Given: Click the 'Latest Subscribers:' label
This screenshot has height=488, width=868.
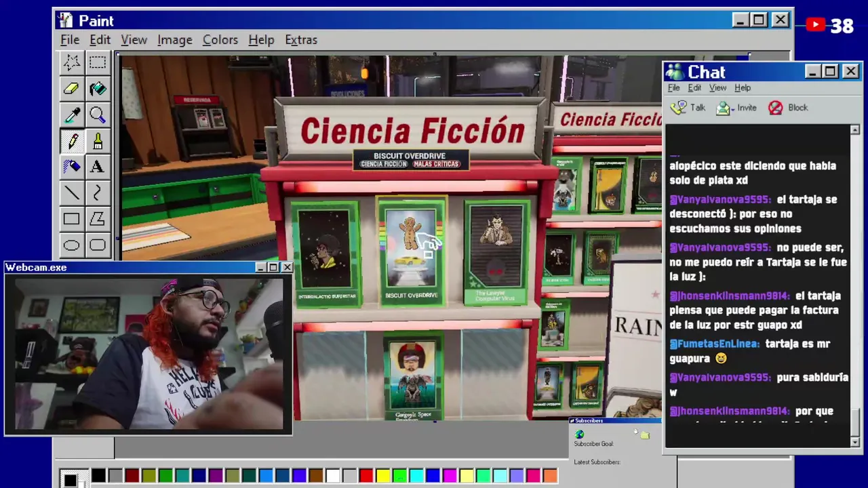Looking at the screenshot, I should tap(597, 462).
